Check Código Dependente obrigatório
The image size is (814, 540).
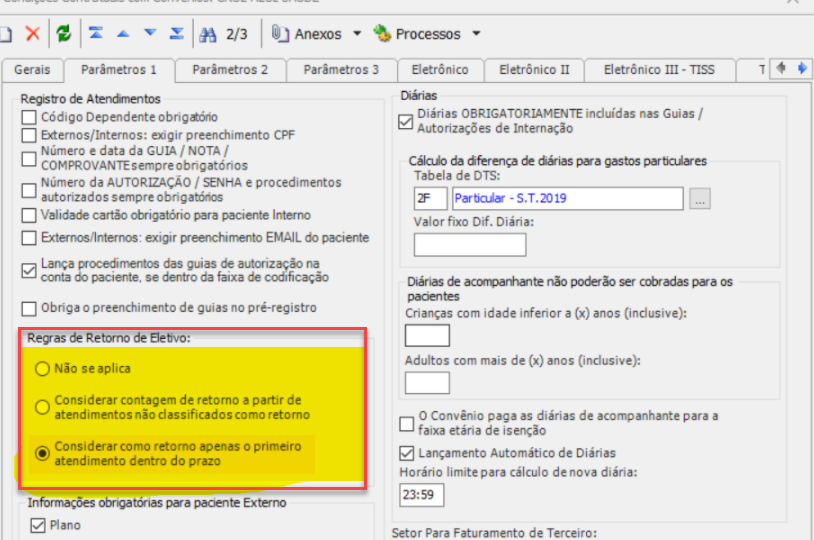click(29, 117)
